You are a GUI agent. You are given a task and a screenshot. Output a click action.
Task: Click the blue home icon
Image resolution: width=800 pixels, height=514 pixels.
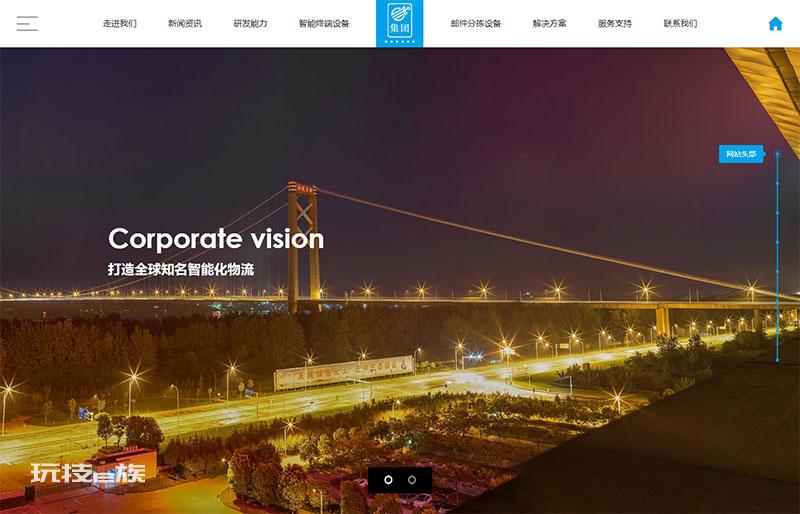coord(775,23)
